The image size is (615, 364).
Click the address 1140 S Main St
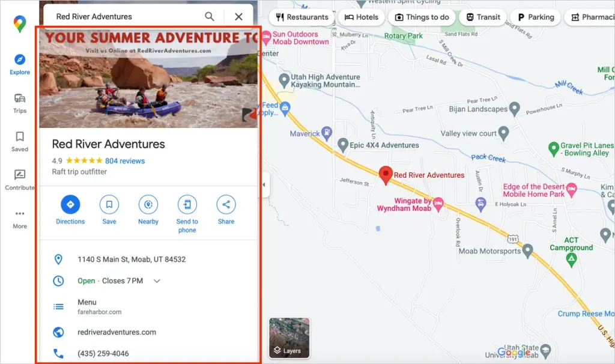pos(132,259)
